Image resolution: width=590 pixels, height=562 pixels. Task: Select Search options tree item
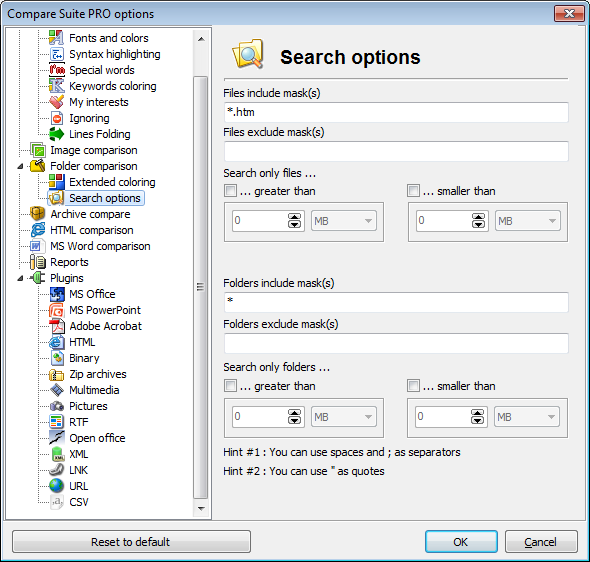105,198
